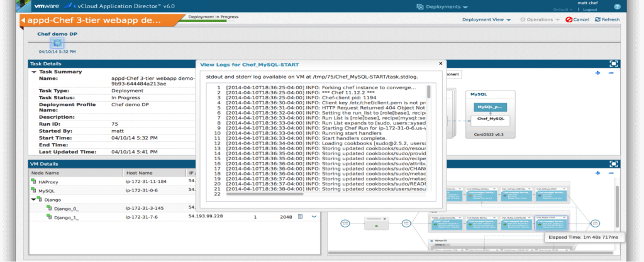Click the Logout link
The image size is (644, 262).
(590, 10)
